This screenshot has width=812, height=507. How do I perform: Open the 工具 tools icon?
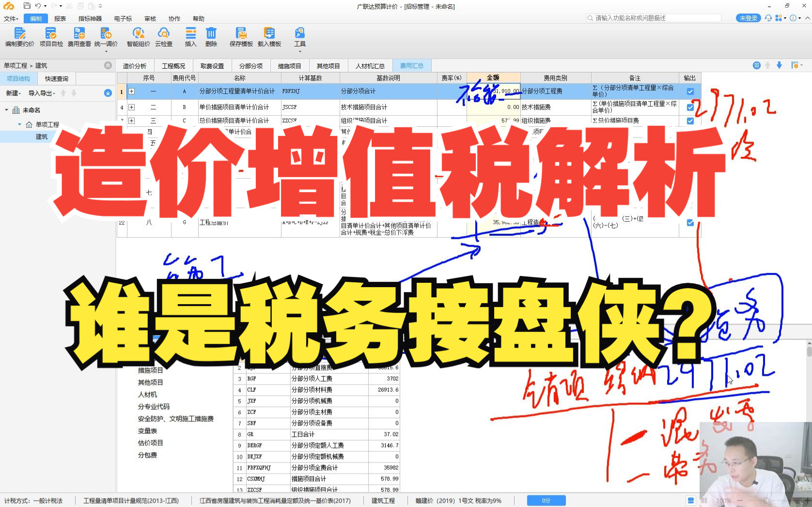(300, 33)
